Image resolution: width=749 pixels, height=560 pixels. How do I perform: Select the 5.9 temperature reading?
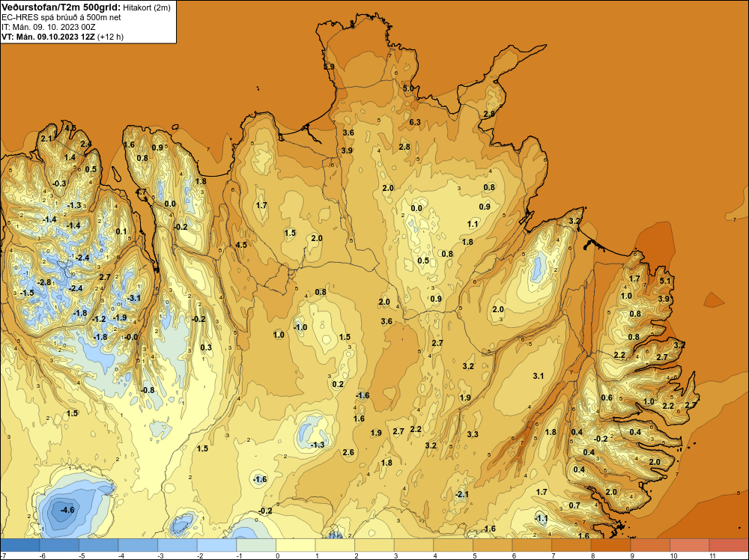329,67
